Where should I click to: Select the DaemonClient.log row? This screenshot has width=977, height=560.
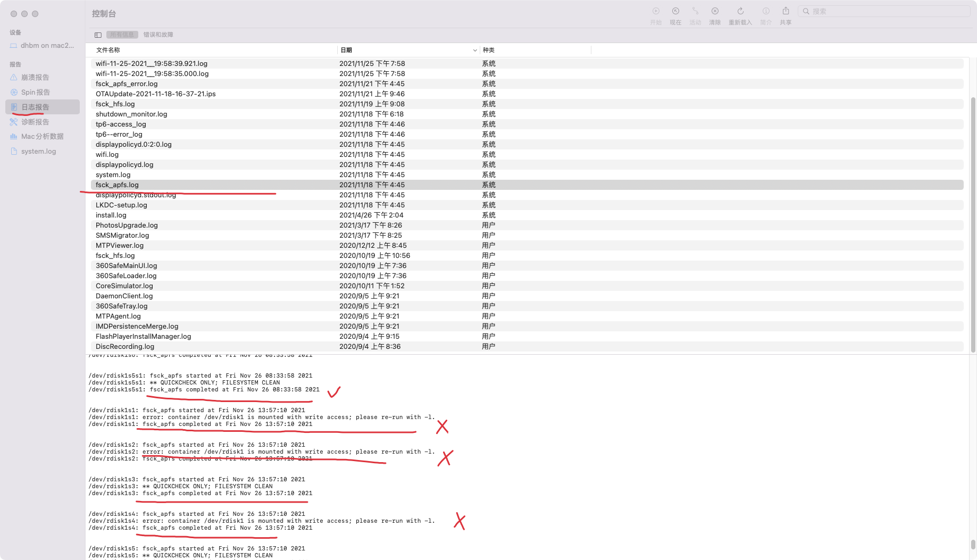point(527,296)
